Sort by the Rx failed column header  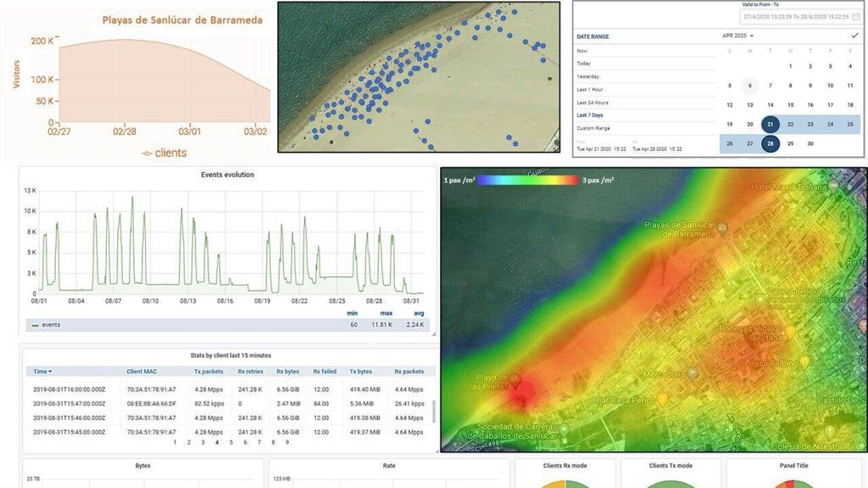tap(325, 372)
